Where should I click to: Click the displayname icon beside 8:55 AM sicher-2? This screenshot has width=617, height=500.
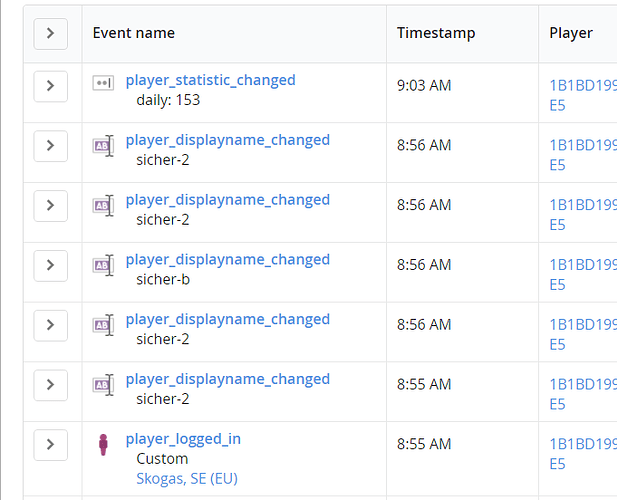103,385
